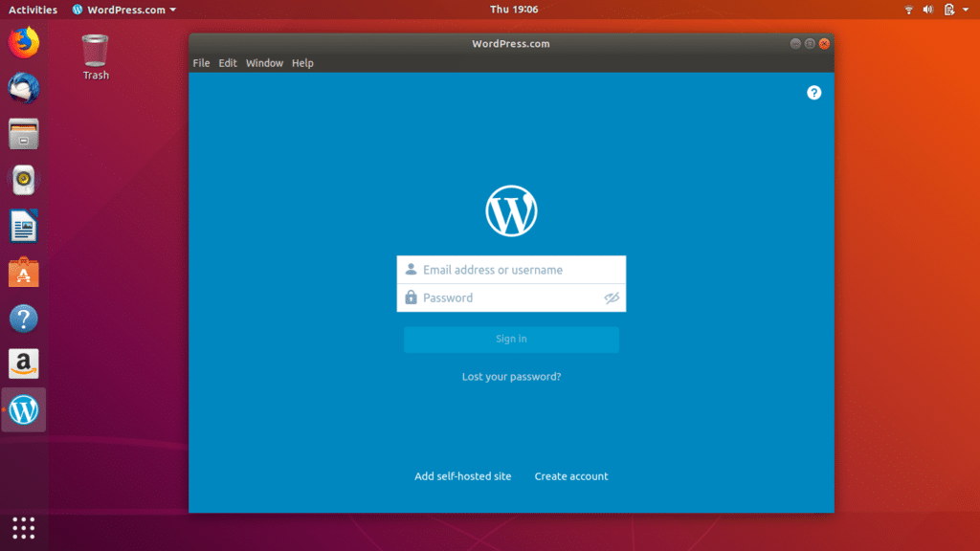980x551 pixels.
Task: Open the File menu
Action: pyautogui.click(x=201, y=63)
